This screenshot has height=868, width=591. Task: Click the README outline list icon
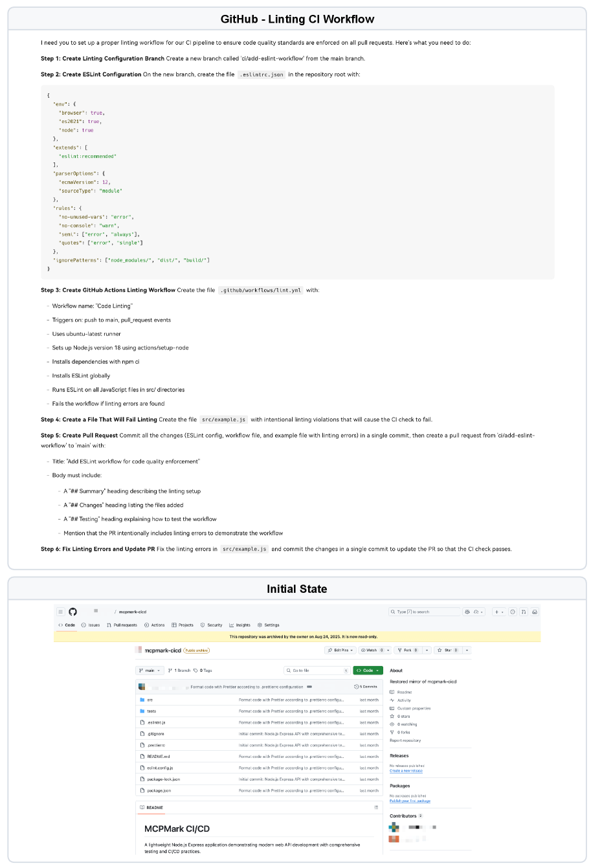coord(376,807)
